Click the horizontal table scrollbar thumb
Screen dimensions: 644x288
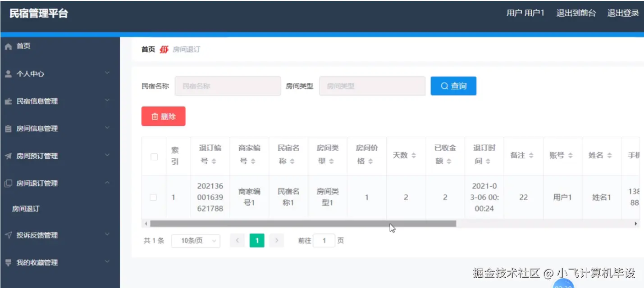click(x=303, y=224)
